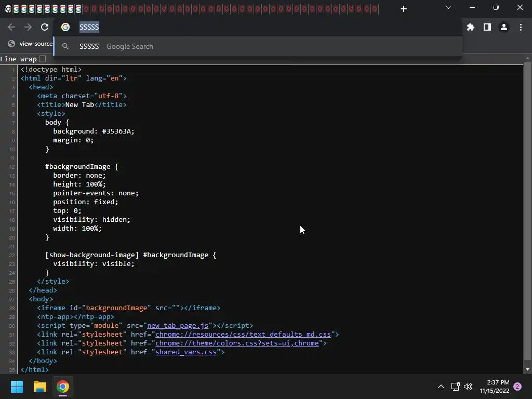The image size is (532, 399).
Task: Open the new_tab_page.js link
Action: [x=178, y=326]
